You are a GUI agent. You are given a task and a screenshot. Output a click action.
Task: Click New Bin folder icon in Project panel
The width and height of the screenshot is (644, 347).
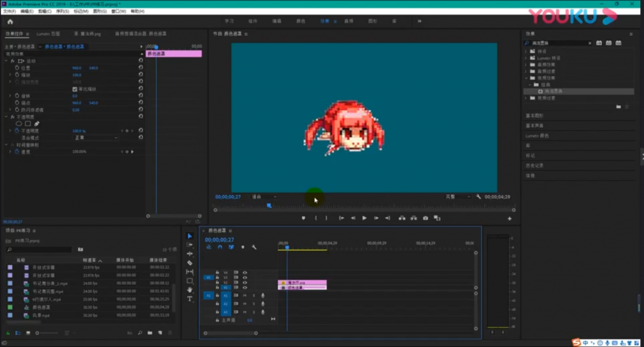pyautogui.click(x=150, y=333)
